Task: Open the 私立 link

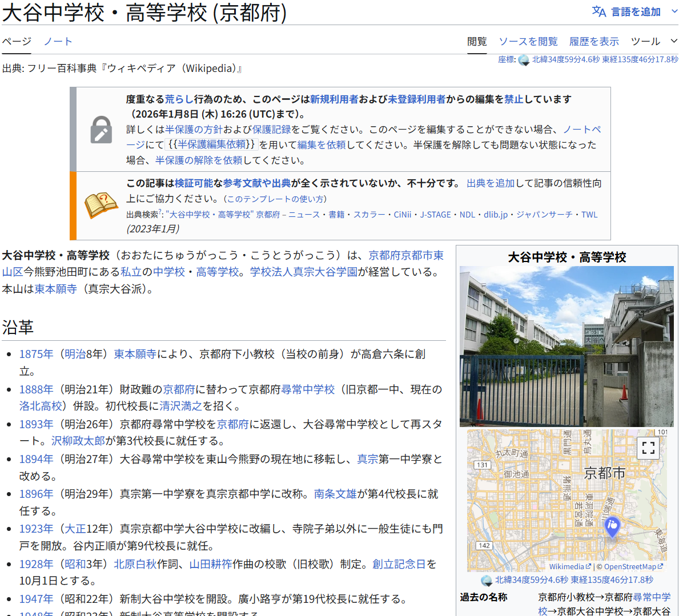Action: pyautogui.click(x=131, y=272)
